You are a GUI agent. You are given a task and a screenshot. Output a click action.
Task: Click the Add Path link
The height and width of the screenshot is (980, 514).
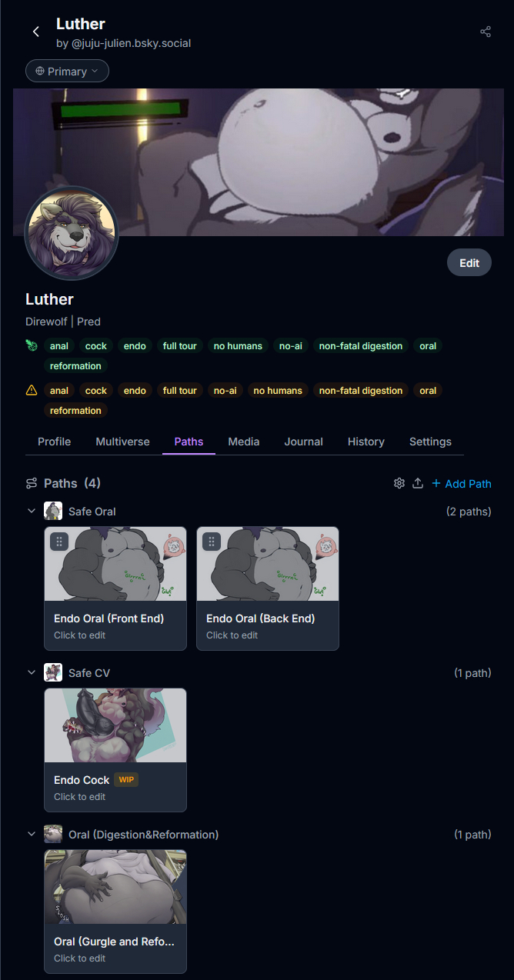[462, 483]
